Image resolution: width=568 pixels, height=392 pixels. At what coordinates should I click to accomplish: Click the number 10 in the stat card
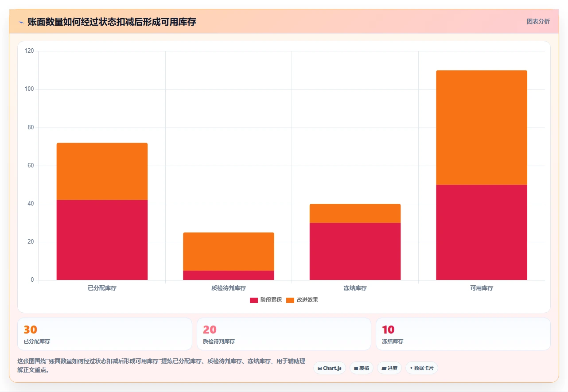(388, 330)
